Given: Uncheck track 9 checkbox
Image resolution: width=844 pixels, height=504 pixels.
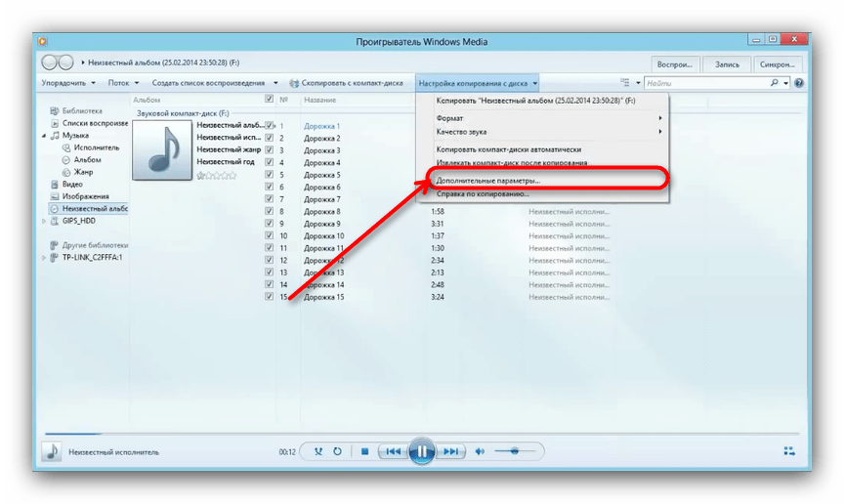Looking at the screenshot, I should [269, 224].
